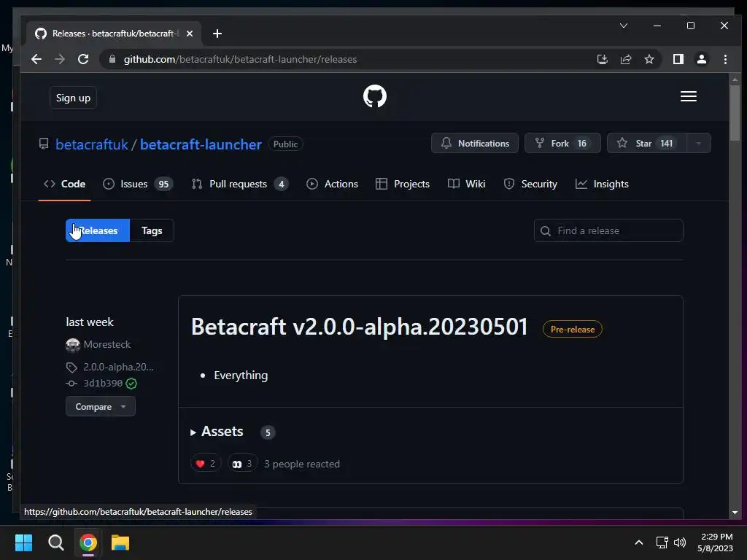Image resolution: width=747 pixels, height=560 pixels.
Task: Expand the Assets section
Action: coord(217,432)
